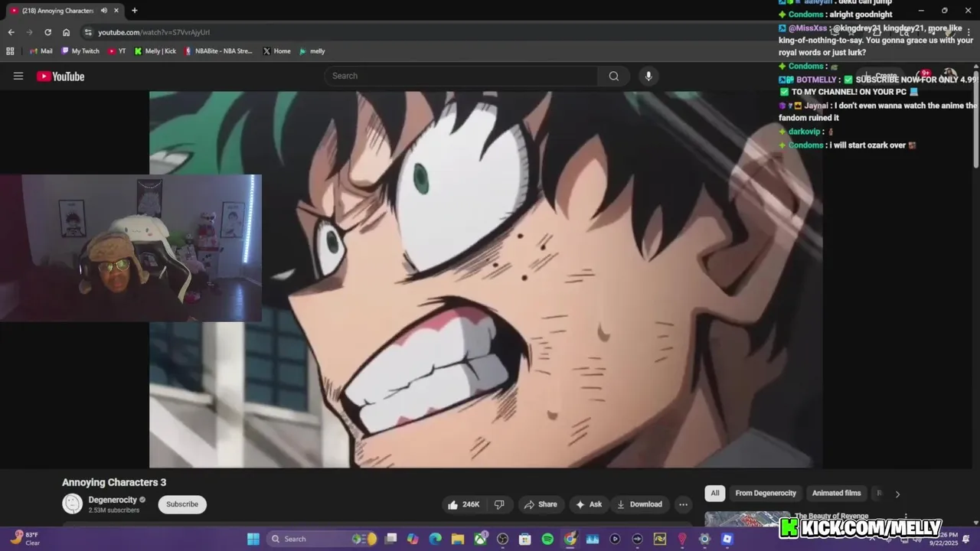Image resolution: width=980 pixels, height=551 pixels.
Task: Open the weather widget showing 83°F
Action: click(x=24, y=539)
